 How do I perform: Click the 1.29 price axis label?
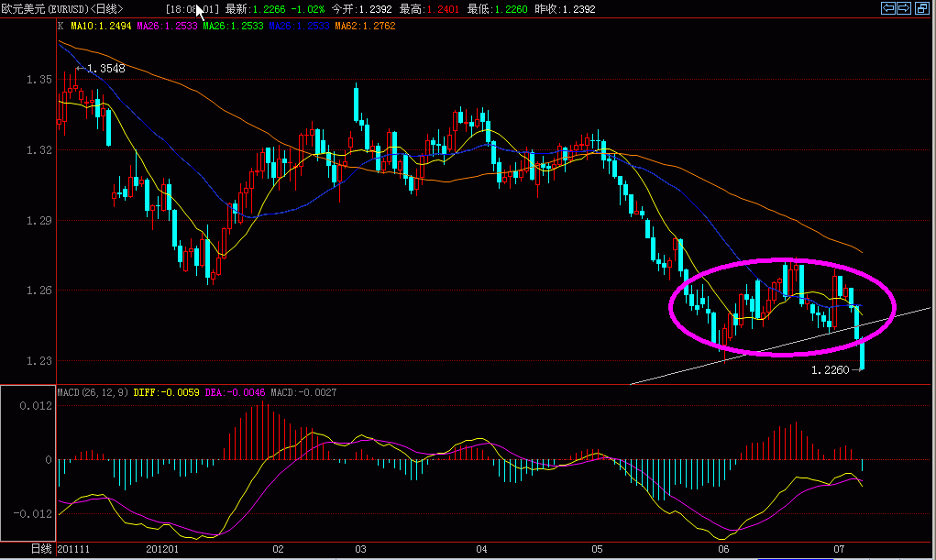pyautogui.click(x=39, y=220)
